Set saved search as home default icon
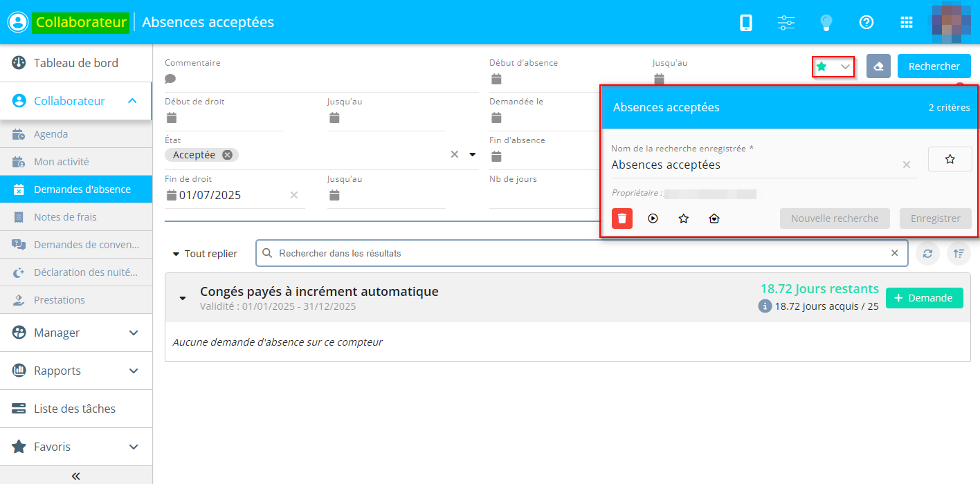Screen dimensions: 980x484 [714, 218]
